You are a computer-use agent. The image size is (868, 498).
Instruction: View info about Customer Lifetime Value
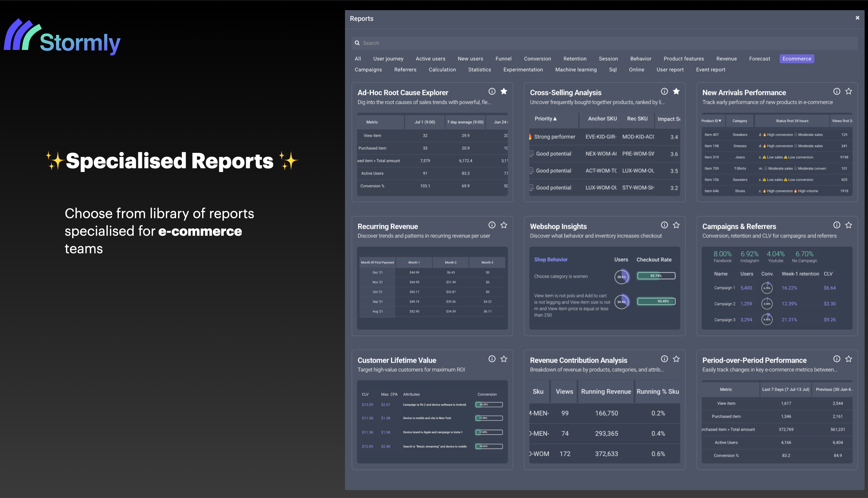[x=492, y=359]
